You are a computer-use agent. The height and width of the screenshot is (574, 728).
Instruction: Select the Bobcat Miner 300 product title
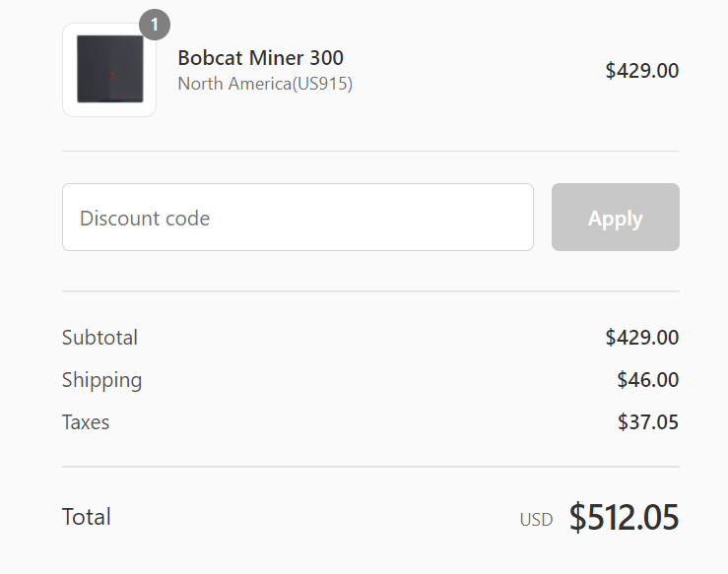[260, 58]
